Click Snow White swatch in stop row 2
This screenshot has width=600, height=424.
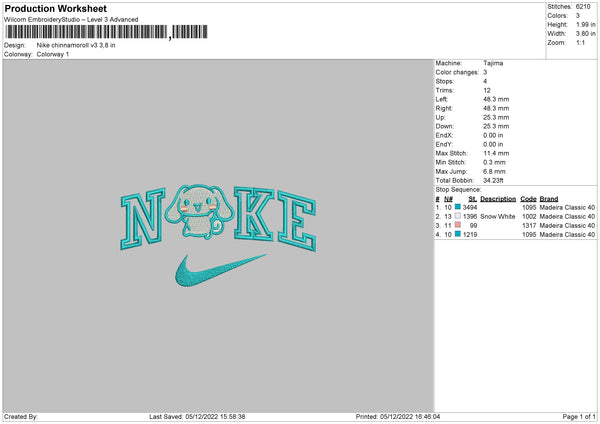click(x=458, y=216)
